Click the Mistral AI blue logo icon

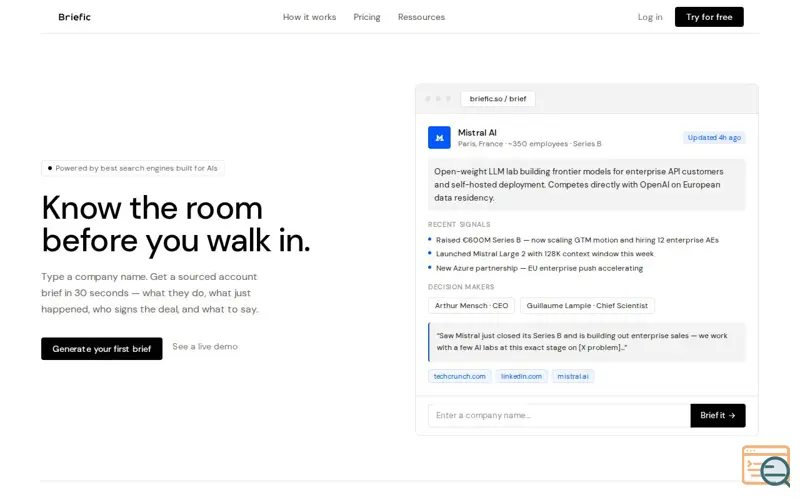point(439,137)
